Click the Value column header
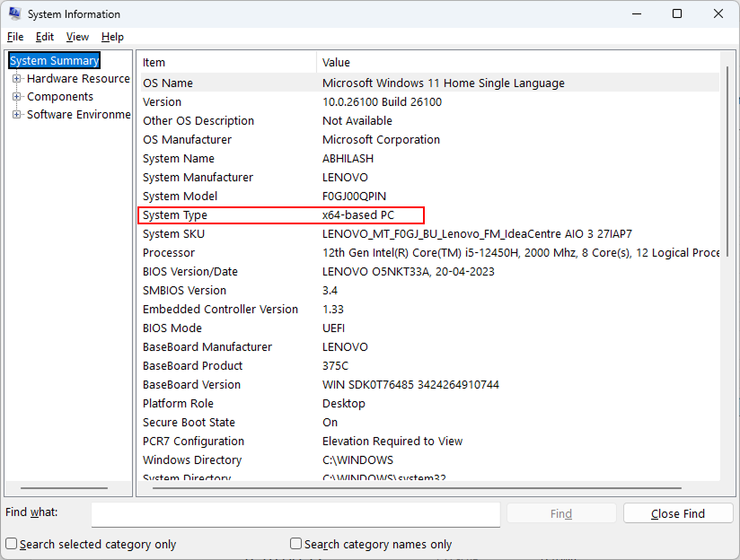Image resolution: width=740 pixels, height=560 pixels. coord(518,62)
